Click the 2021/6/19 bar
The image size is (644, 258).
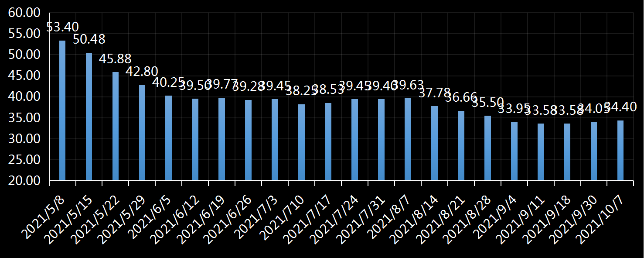pos(222,139)
